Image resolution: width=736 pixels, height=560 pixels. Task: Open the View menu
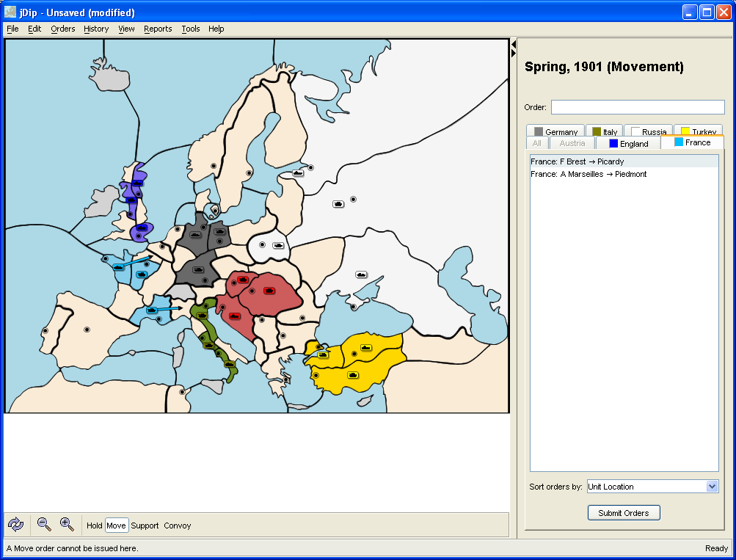click(126, 29)
